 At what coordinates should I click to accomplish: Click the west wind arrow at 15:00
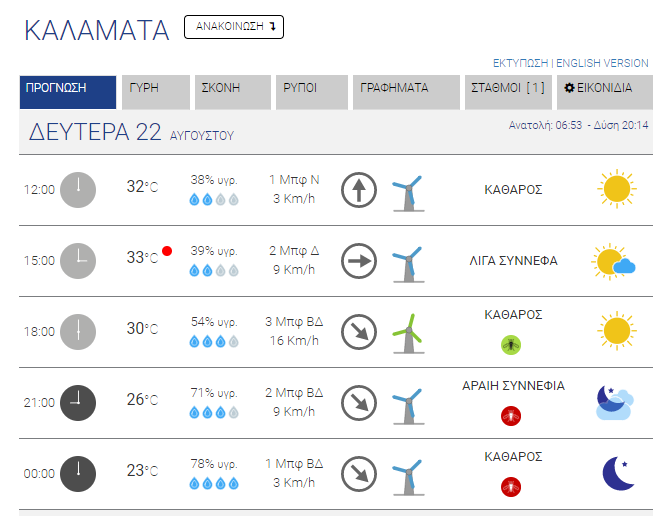(x=359, y=261)
